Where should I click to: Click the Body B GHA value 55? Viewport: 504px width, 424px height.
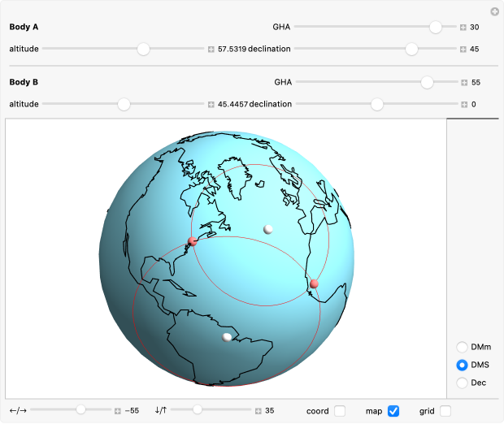(x=476, y=83)
